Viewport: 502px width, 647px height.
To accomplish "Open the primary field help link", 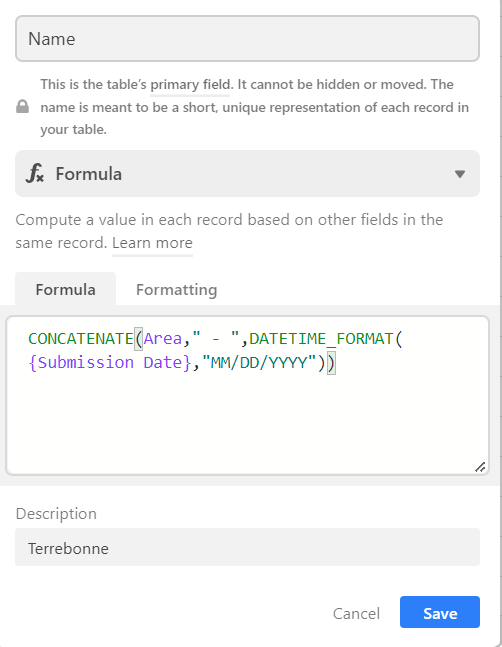I will [x=190, y=85].
